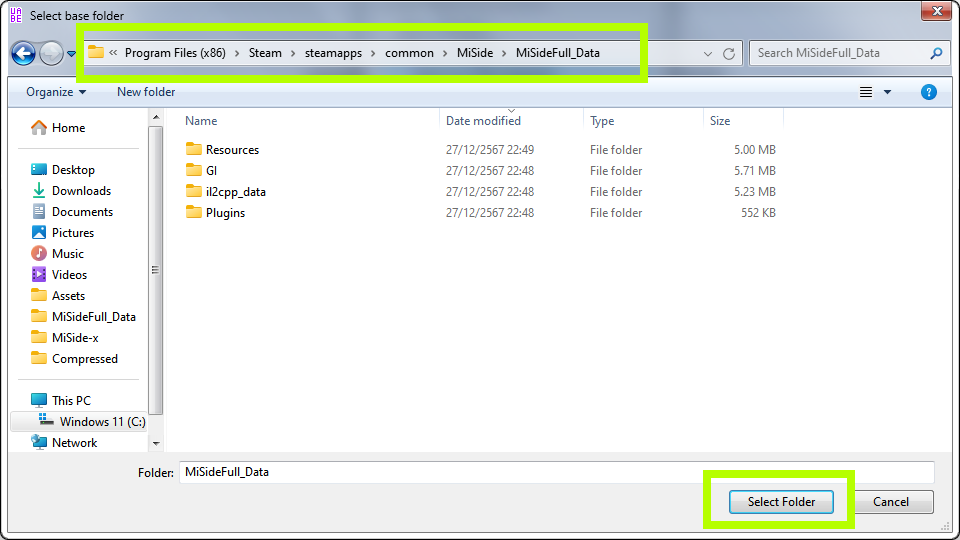
Task: Click the Back navigation arrow
Action: point(24,53)
